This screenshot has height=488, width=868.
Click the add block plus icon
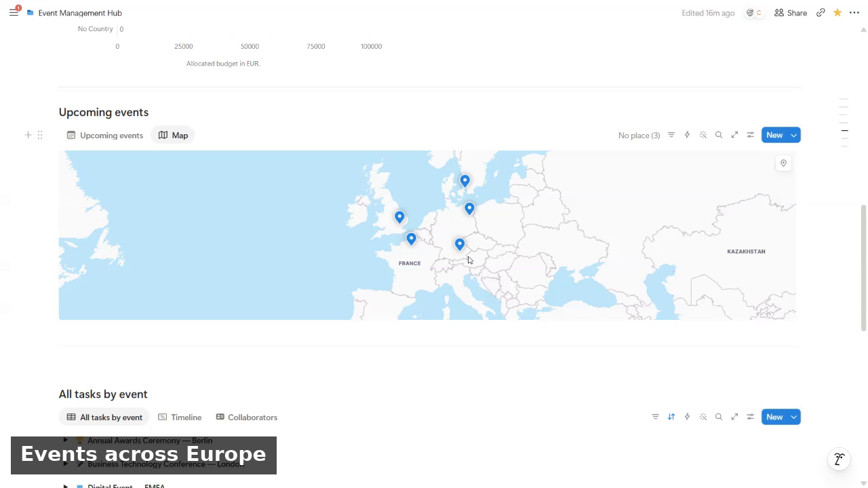[28, 135]
